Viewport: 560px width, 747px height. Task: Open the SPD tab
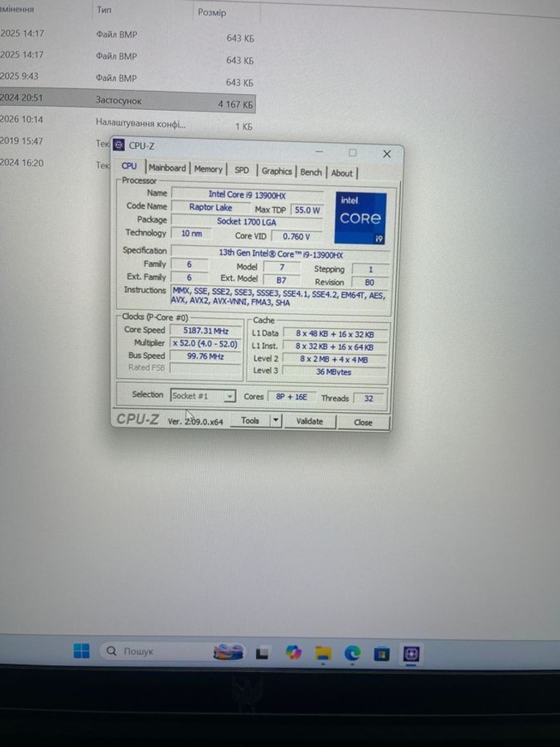242,171
